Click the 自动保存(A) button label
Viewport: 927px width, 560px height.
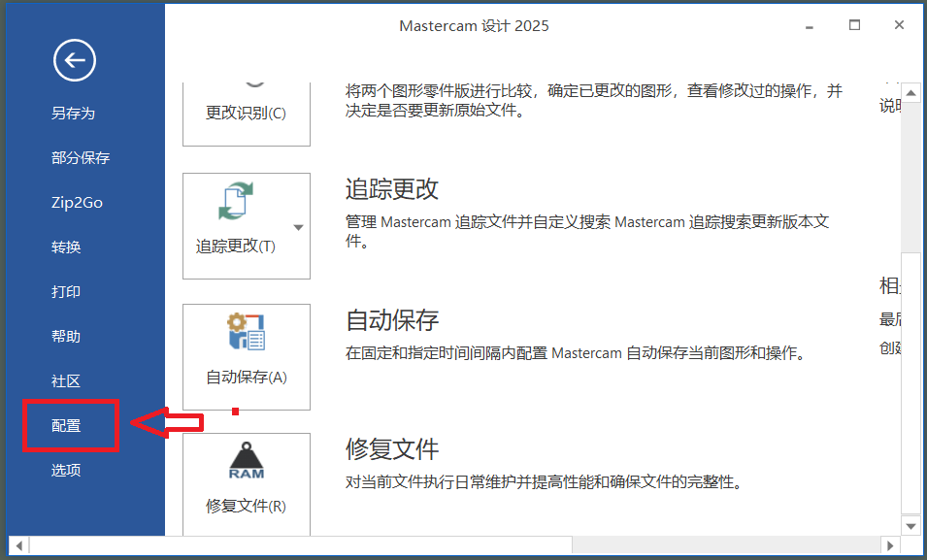pos(246,377)
